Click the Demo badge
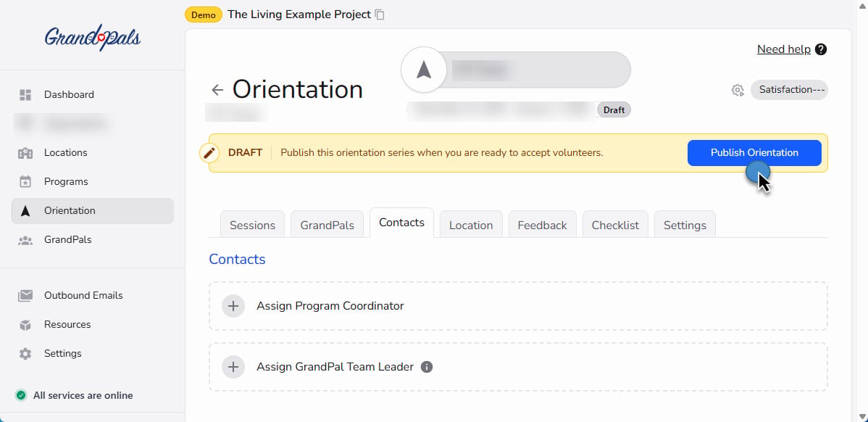This screenshot has width=868, height=422. (x=204, y=15)
